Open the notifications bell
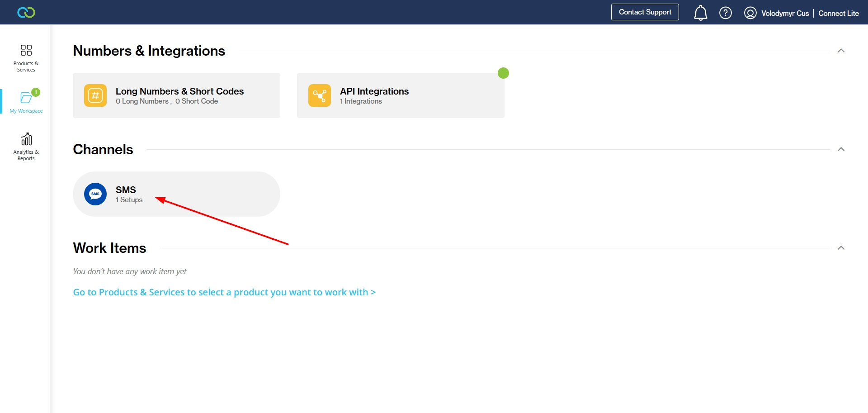Screen dimensions: 868x413 click(700, 13)
